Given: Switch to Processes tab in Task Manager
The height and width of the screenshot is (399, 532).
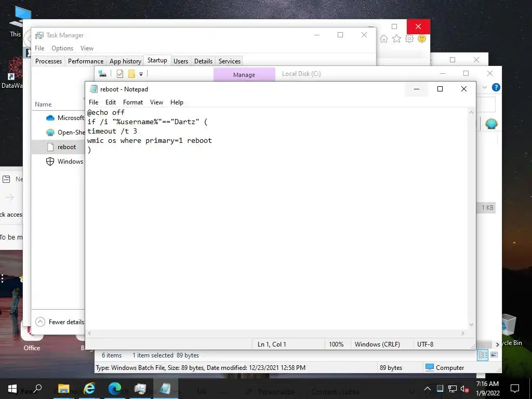Looking at the screenshot, I should pos(48,61).
